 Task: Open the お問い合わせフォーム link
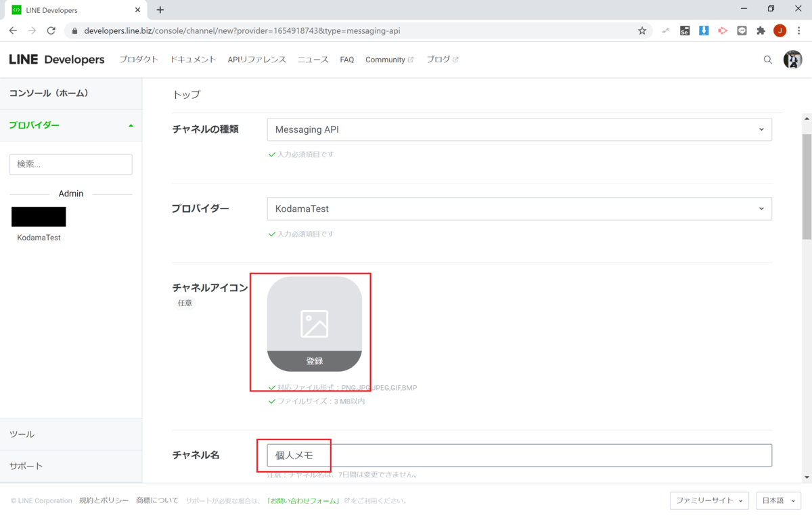pos(303,500)
